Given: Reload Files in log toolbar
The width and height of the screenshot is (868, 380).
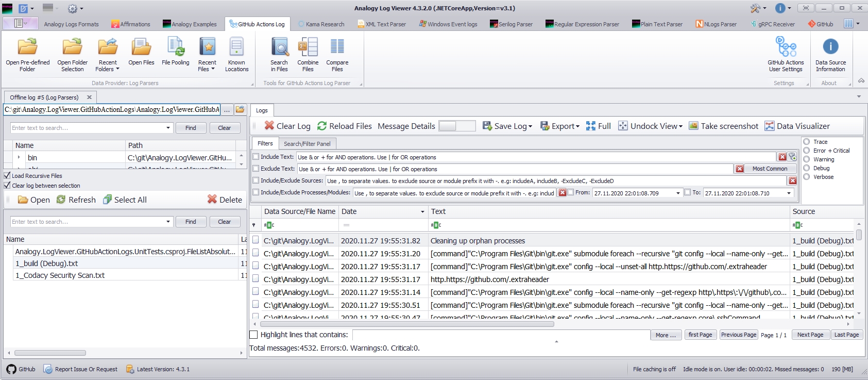Looking at the screenshot, I should tap(345, 126).
